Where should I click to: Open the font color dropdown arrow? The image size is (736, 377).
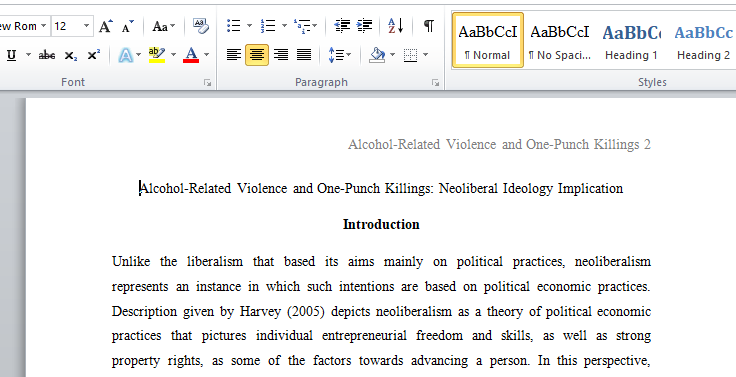pyautogui.click(x=206, y=55)
